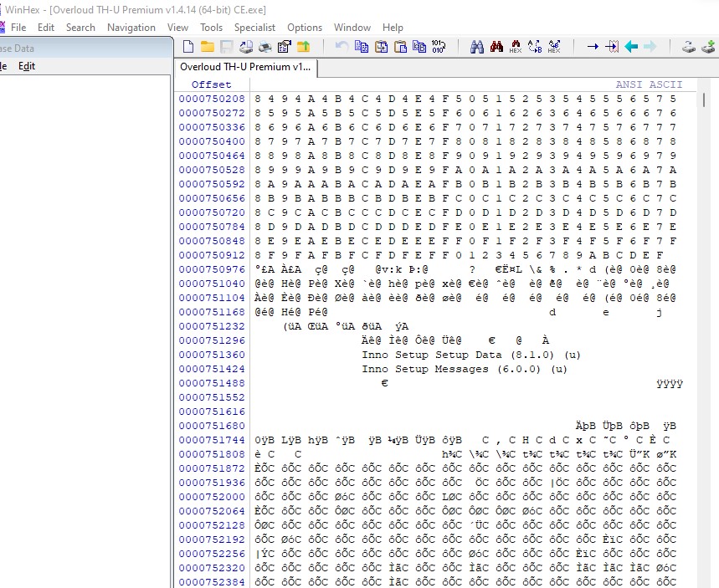Click red binoculars search icon
The height and width of the screenshot is (588, 719).
[496, 47]
